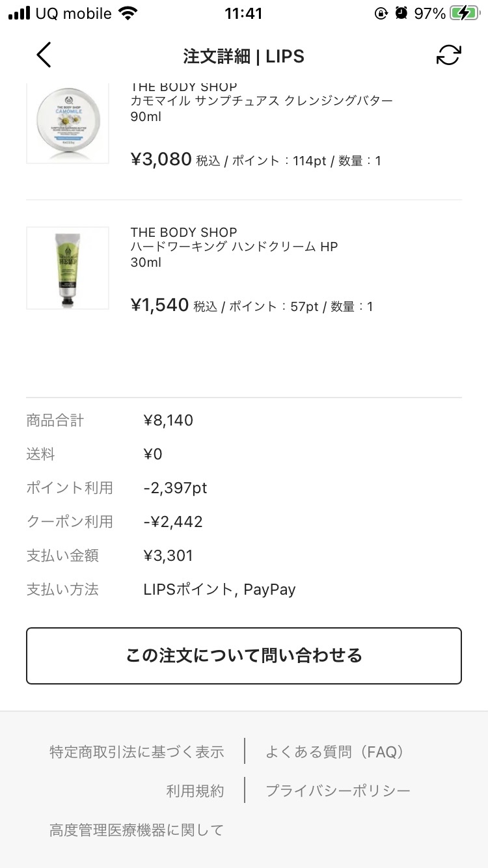The height and width of the screenshot is (868, 488).
Task: Tap the refresh icon in header
Action: (448, 55)
